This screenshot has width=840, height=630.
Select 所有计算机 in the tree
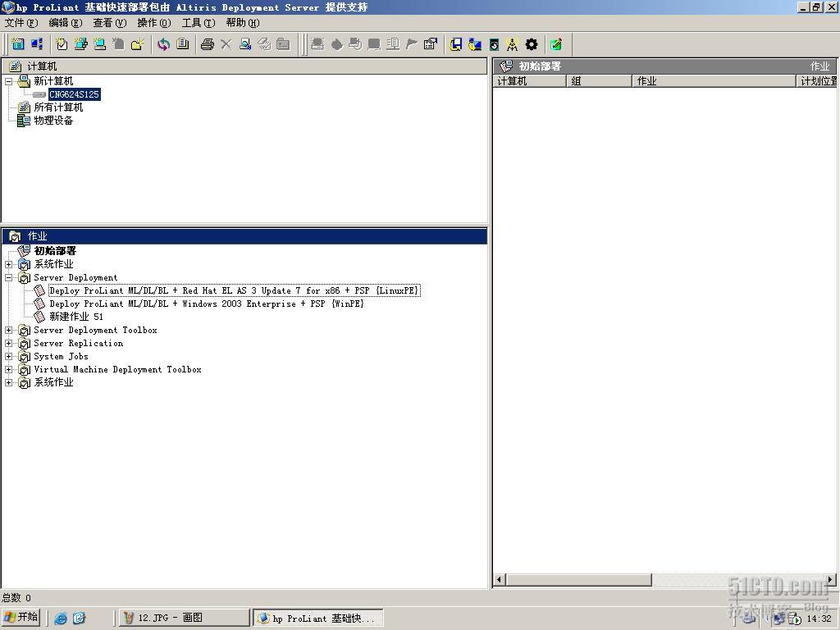click(x=58, y=107)
